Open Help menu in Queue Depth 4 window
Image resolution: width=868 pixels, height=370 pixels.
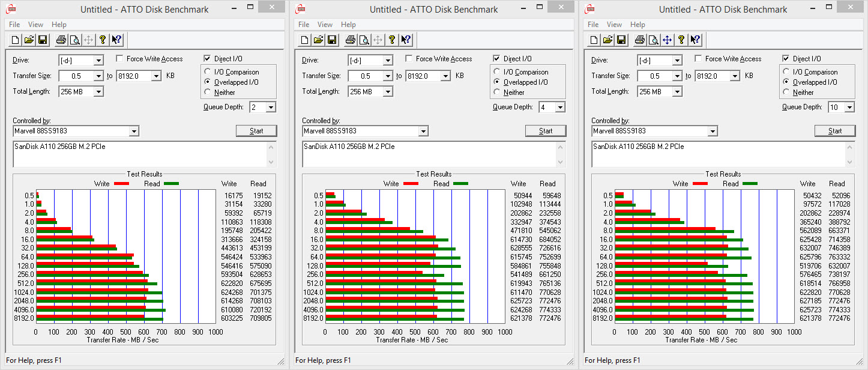click(348, 25)
